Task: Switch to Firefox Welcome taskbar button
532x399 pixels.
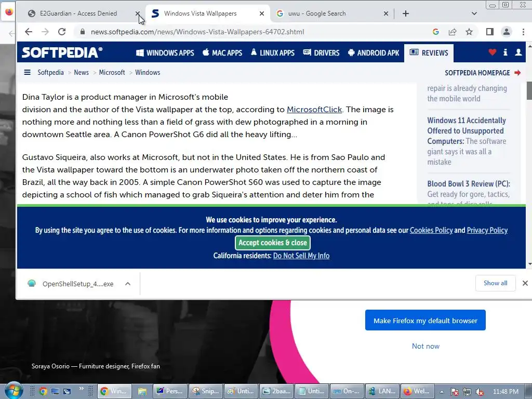Action: (x=417, y=391)
